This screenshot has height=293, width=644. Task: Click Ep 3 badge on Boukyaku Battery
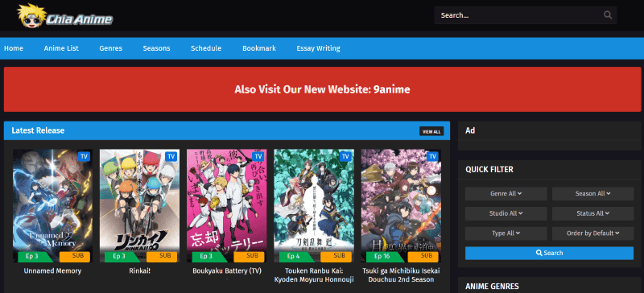209,257
